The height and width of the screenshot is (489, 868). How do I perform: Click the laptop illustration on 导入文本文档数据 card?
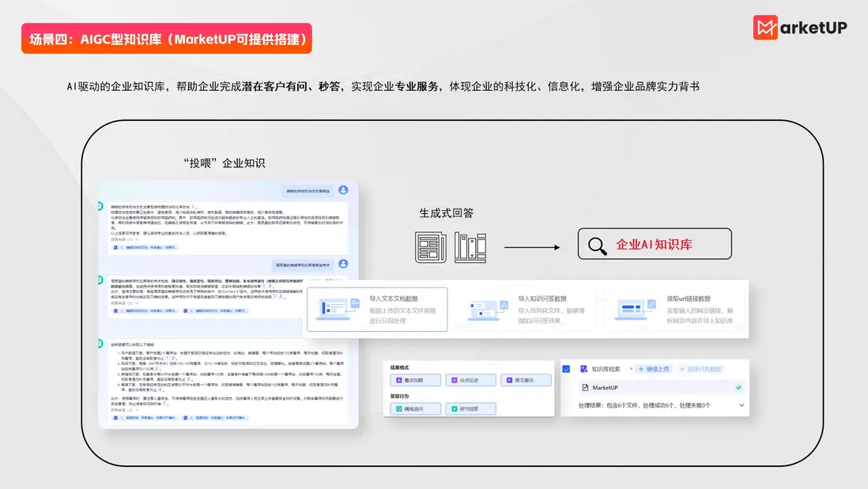click(x=338, y=309)
